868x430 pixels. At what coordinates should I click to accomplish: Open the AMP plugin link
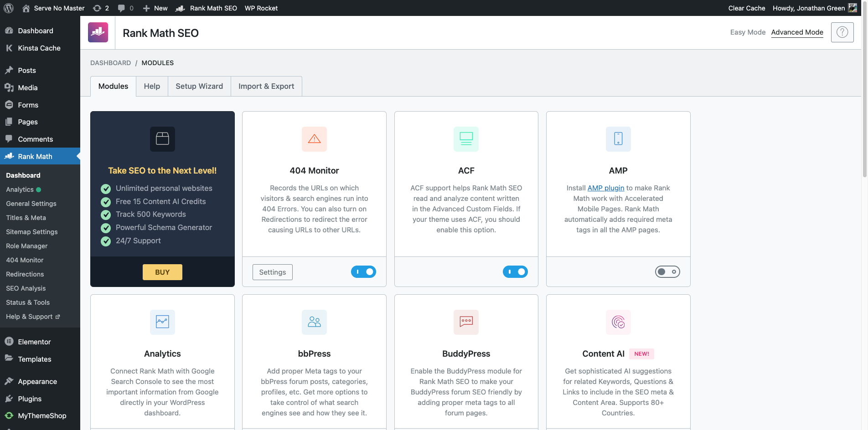[x=606, y=188]
